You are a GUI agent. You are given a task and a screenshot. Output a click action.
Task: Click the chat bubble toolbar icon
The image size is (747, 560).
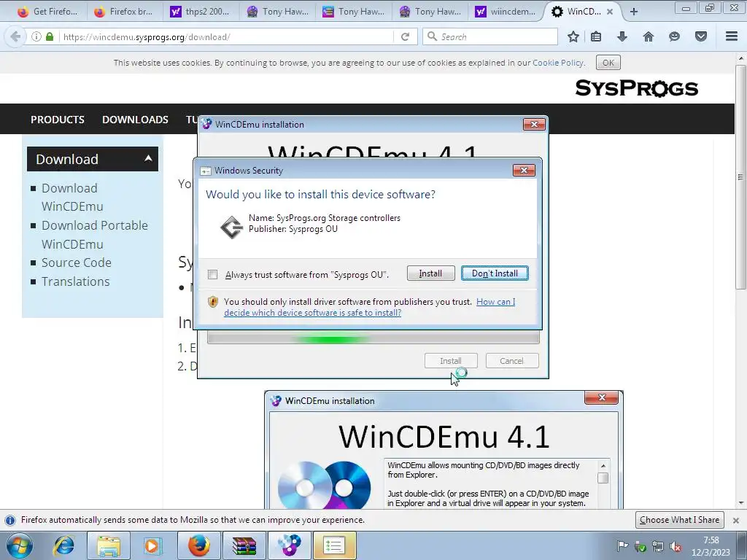674,36
